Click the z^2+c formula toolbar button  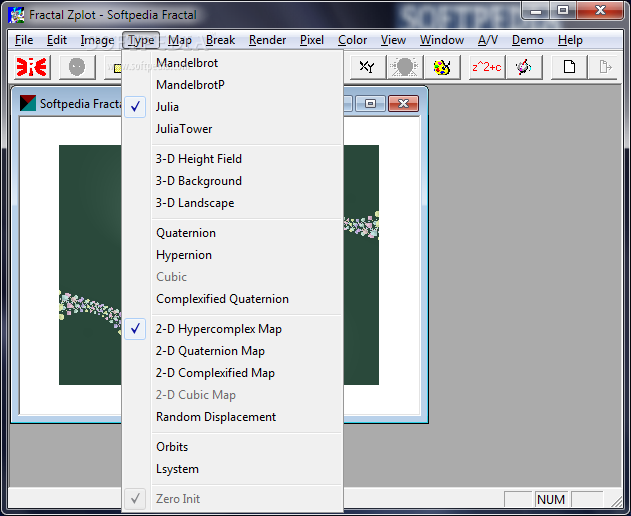pos(487,67)
